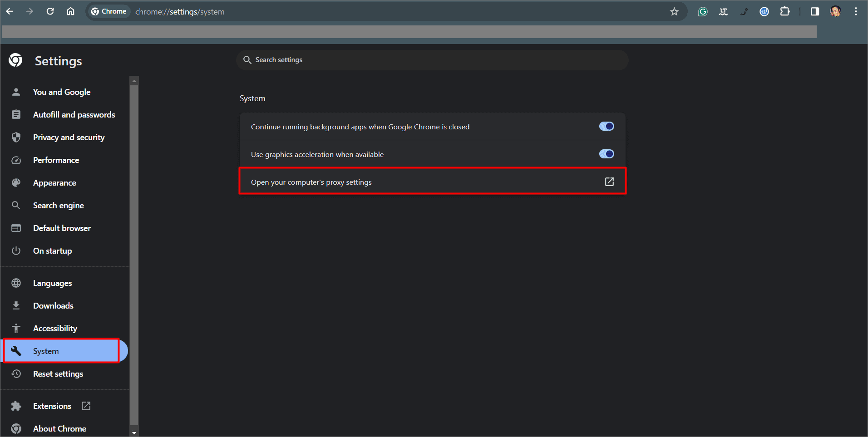Click the Search settings field
Viewport: 868px width, 437px height.
432,59
